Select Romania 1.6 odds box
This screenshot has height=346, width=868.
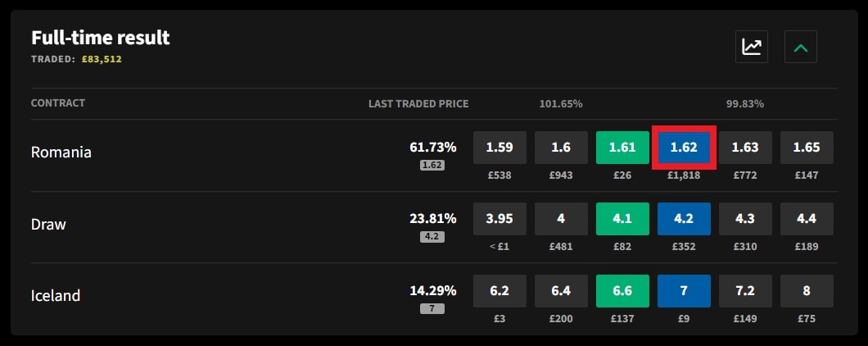point(561,148)
